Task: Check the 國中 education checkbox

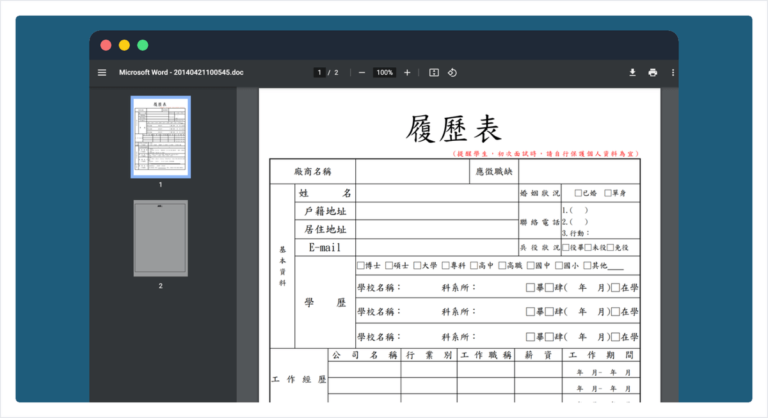Action: click(530, 266)
